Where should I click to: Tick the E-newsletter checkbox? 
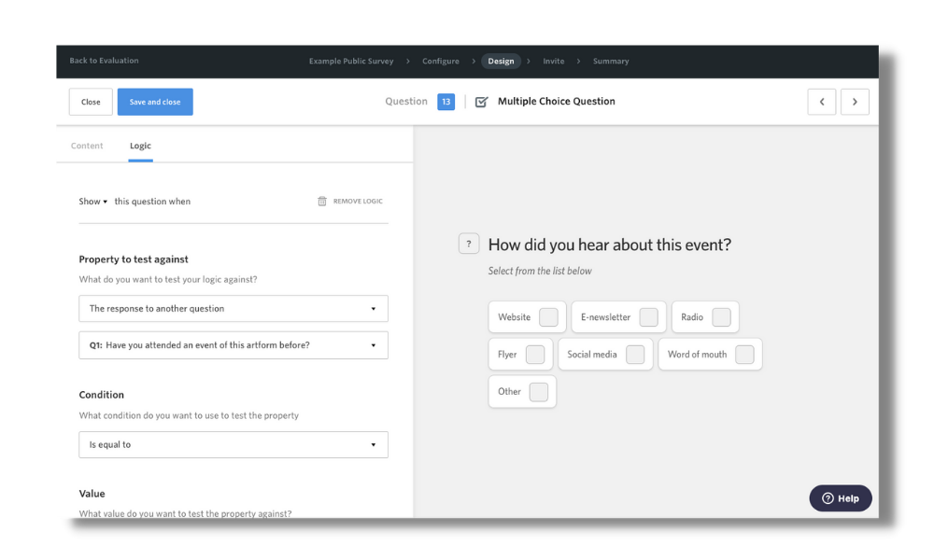point(649,317)
